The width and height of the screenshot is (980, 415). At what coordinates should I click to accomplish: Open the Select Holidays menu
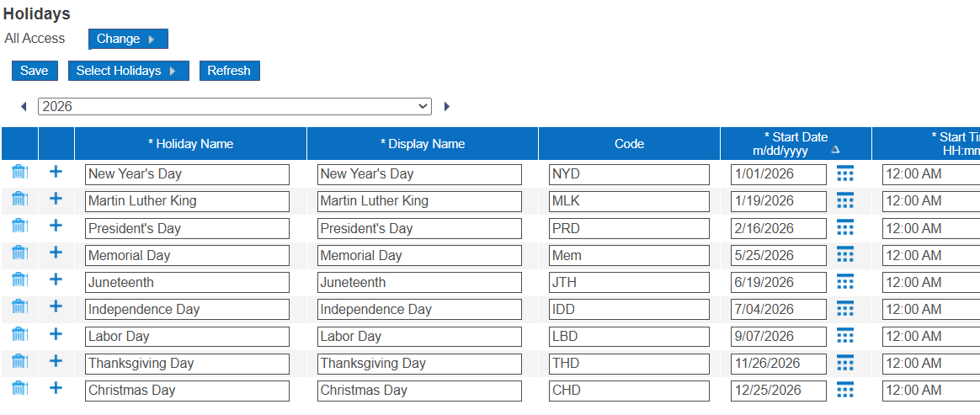coord(128,71)
